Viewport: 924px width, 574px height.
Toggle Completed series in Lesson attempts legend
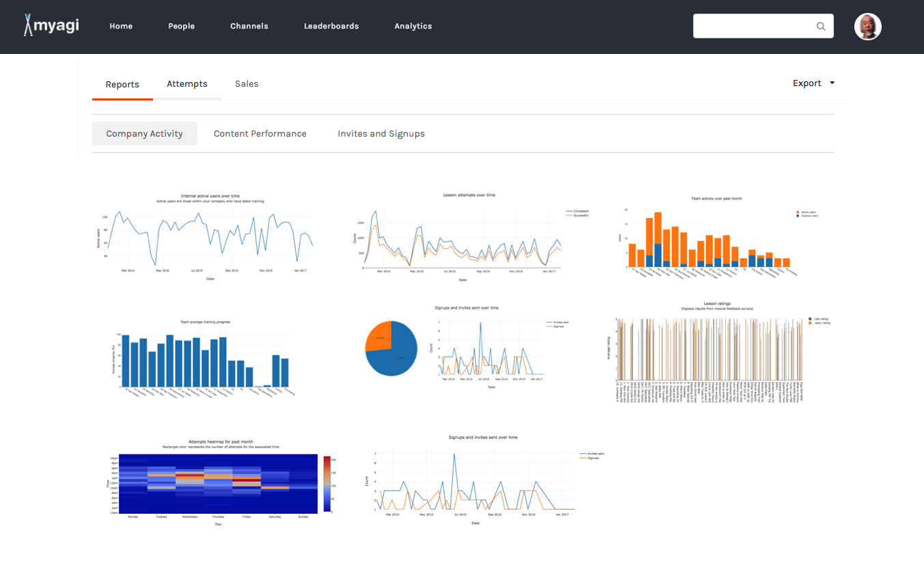coord(580,211)
